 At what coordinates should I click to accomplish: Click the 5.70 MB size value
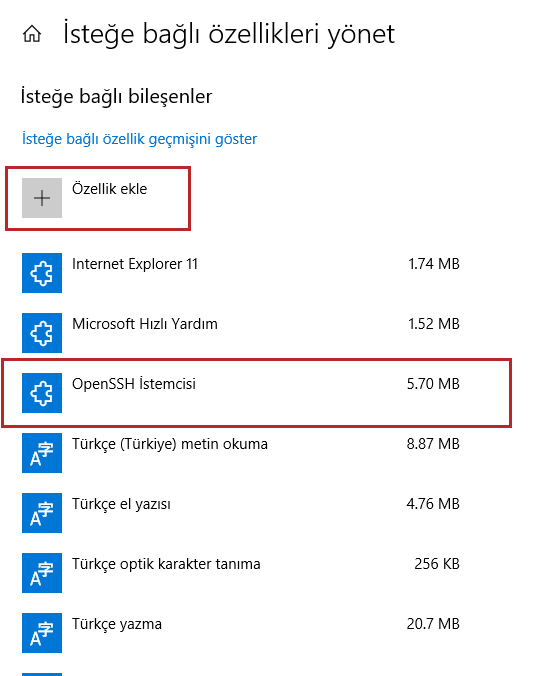click(x=433, y=384)
